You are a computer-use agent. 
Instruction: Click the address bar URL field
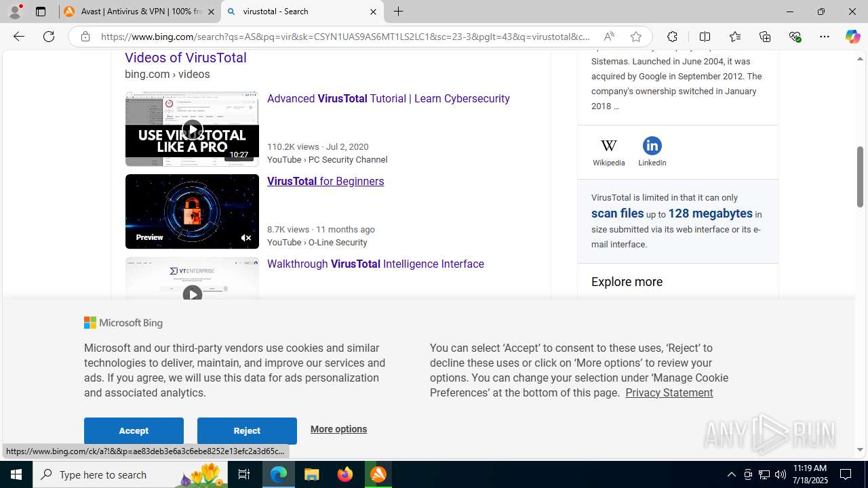point(346,37)
